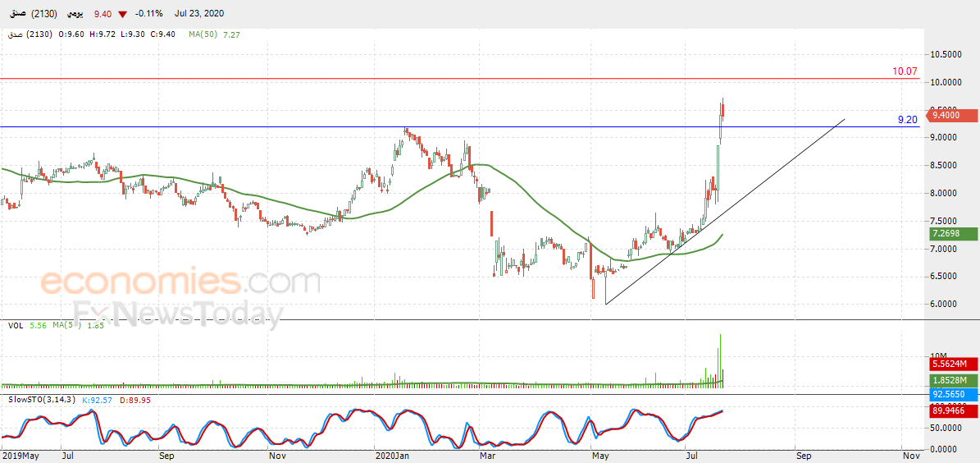Click the red 5.5624M volume tag
980x463 pixels.
pyautogui.click(x=951, y=364)
